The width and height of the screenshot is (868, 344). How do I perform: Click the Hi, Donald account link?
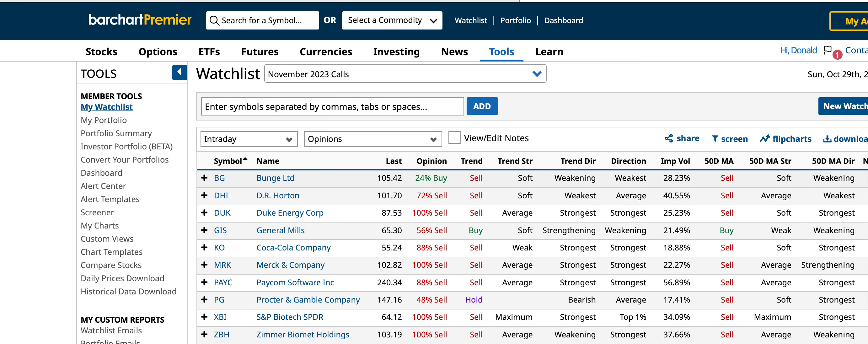pos(798,50)
